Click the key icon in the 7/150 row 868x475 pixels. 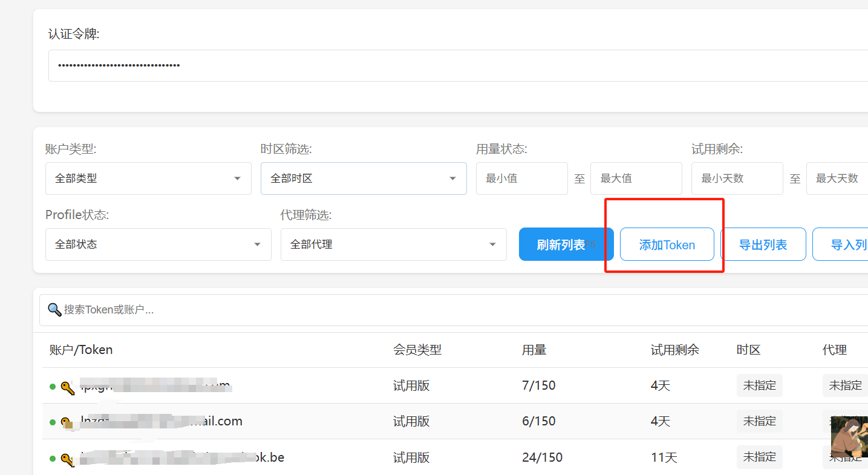[68, 387]
